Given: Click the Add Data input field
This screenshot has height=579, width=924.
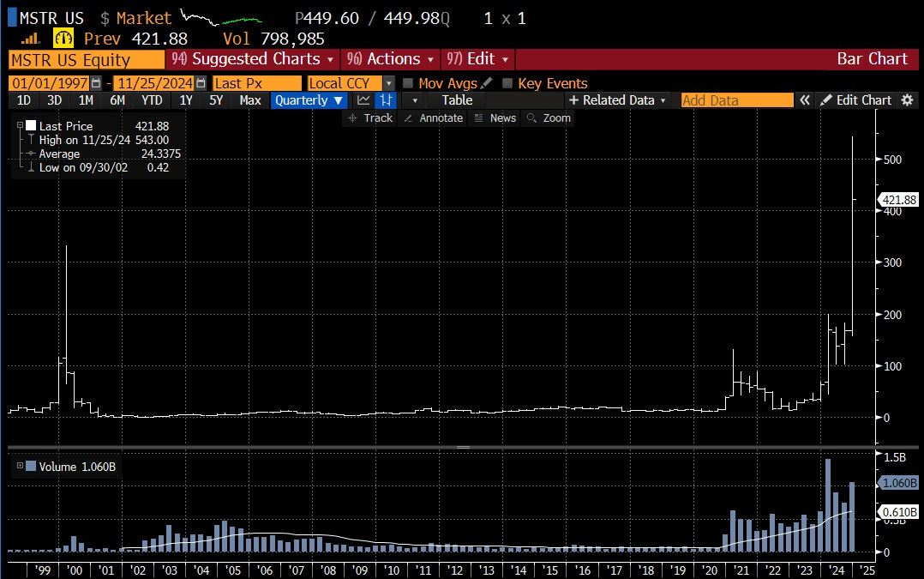Looking at the screenshot, I should pos(737,100).
